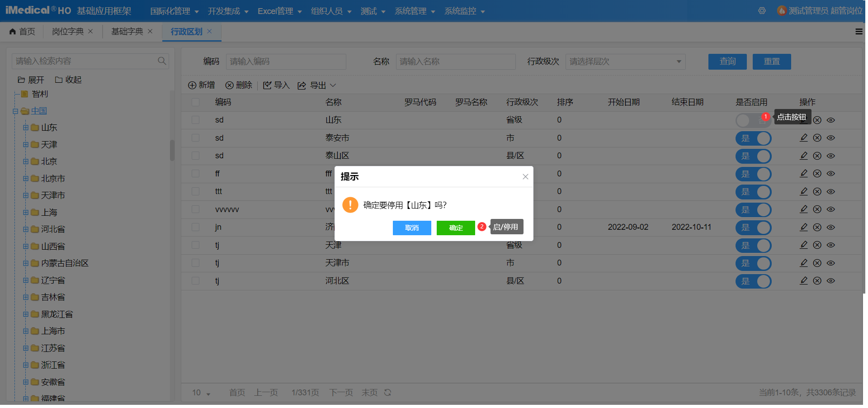868x408 pixels.
Task: Switch to the 基础字典 tab
Action: tap(126, 31)
